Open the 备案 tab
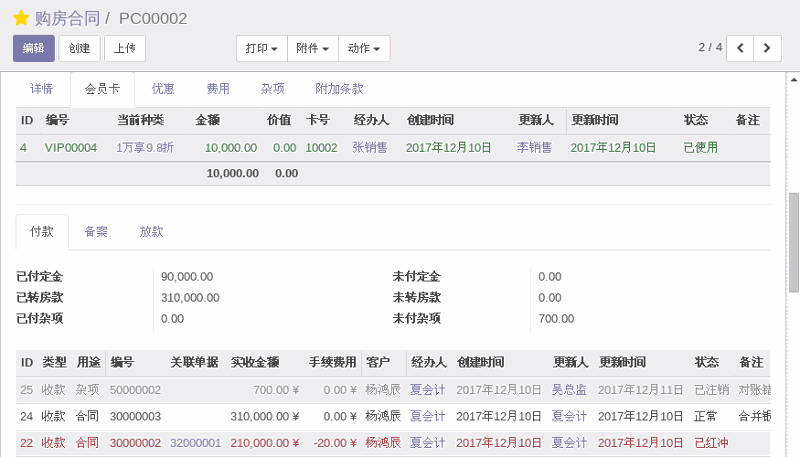800x457 pixels. [x=97, y=231]
